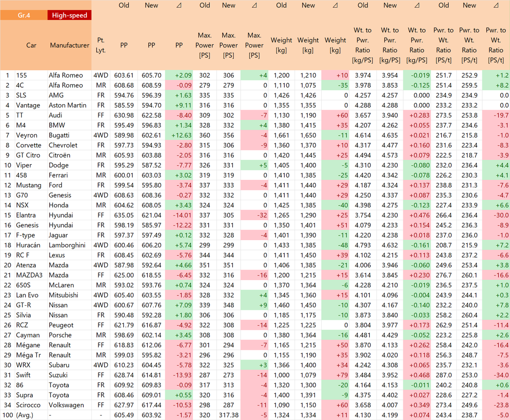Click Swift's weight change +79
Viewport: 510px width, 420px height.
[x=335, y=375]
